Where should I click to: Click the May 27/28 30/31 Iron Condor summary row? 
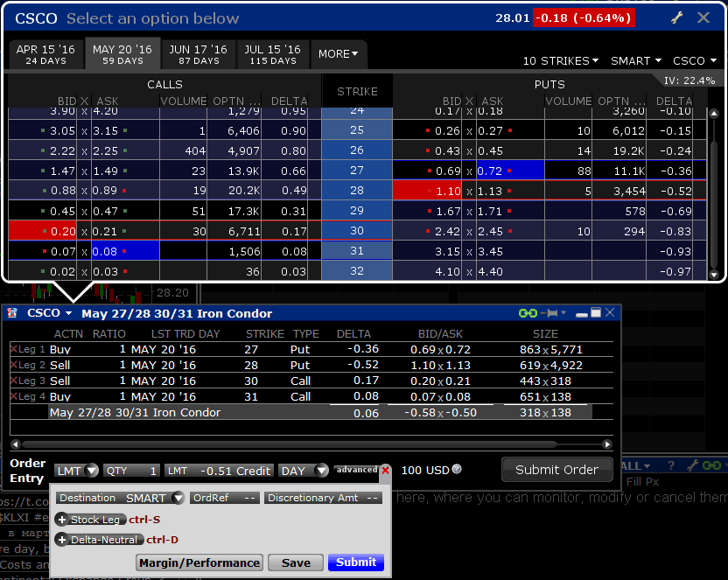click(320, 413)
